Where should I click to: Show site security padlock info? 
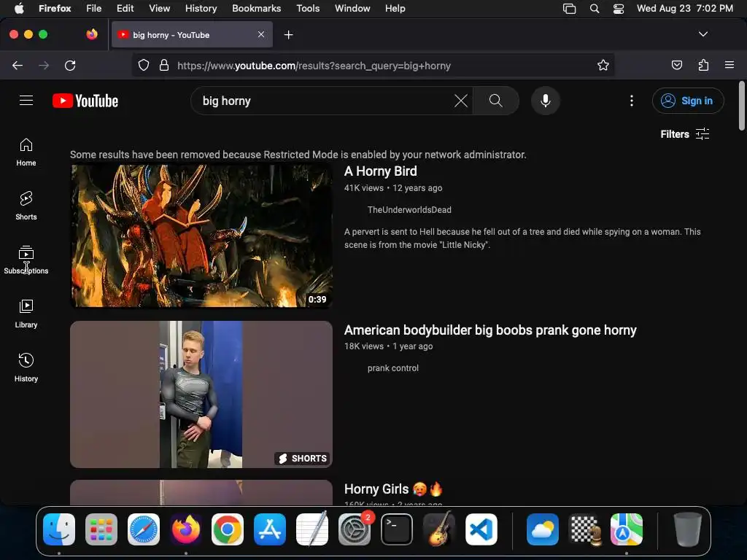click(x=164, y=65)
